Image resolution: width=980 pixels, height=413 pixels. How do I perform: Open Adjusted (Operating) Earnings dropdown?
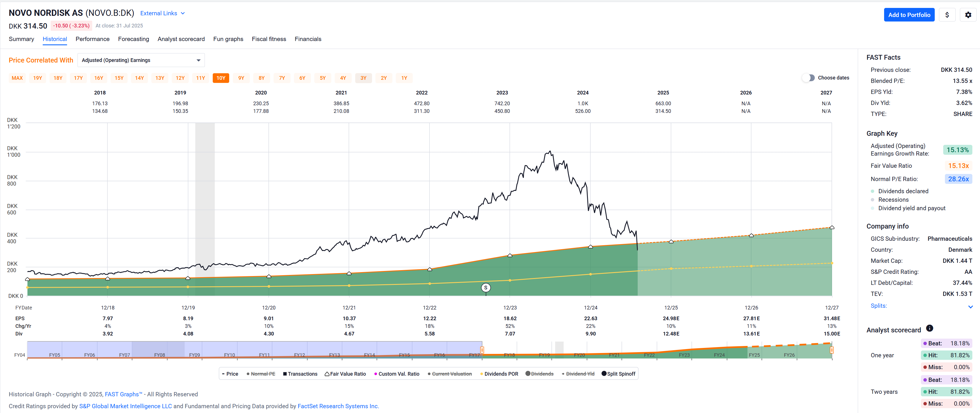141,60
